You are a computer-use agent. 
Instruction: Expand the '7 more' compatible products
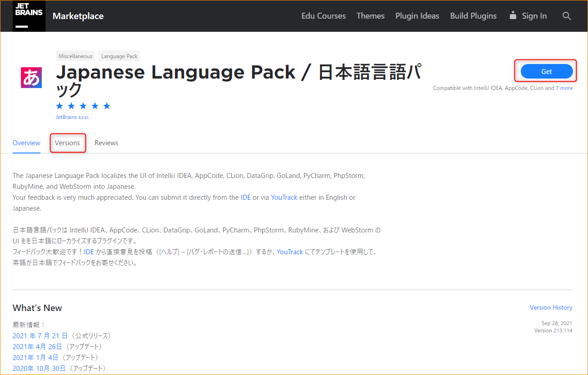(x=564, y=88)
